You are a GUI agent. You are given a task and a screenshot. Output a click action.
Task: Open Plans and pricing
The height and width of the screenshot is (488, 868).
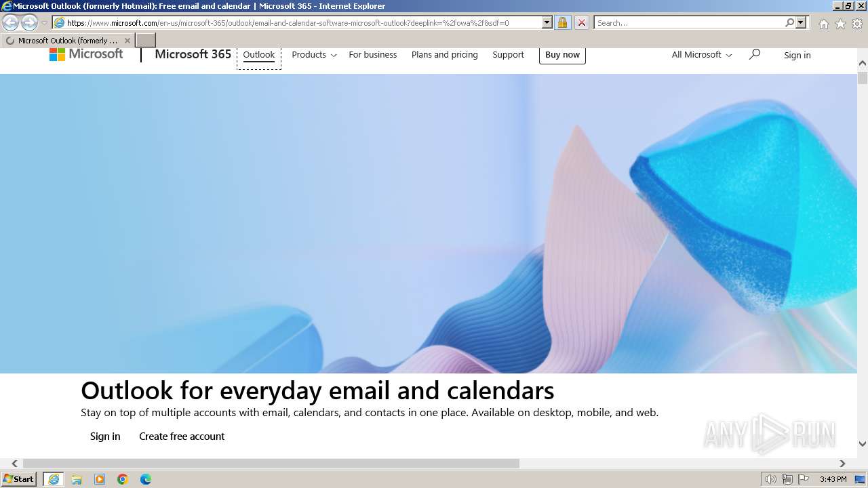(444, 55)
